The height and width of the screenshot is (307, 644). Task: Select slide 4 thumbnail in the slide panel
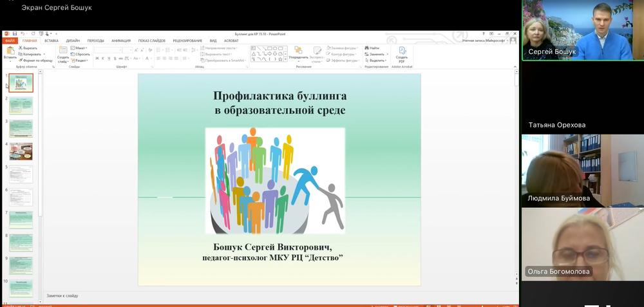pyautogui.click(x=21, y=151)
